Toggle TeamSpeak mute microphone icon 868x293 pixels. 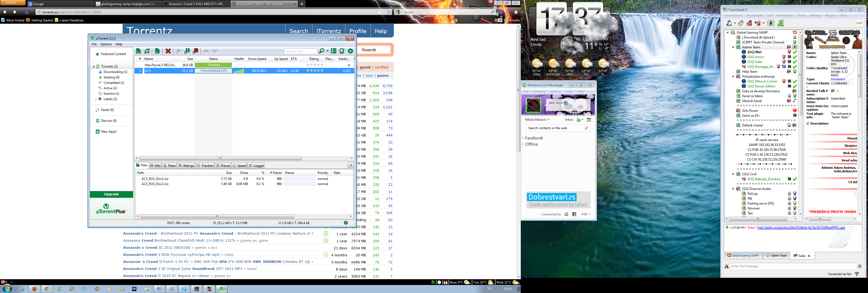(x=749, y=23)
